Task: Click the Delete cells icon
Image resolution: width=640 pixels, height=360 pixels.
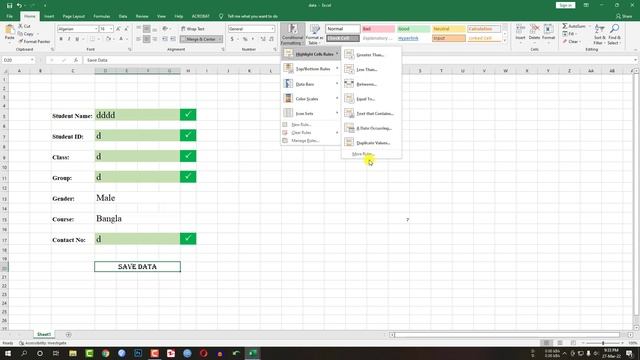Action: [534, 29]
